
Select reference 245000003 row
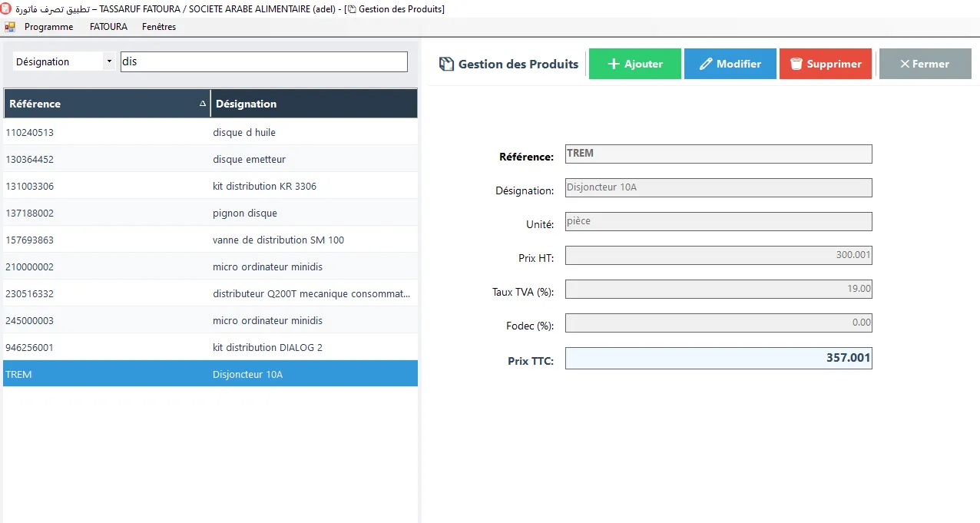(x=210, y=320)
